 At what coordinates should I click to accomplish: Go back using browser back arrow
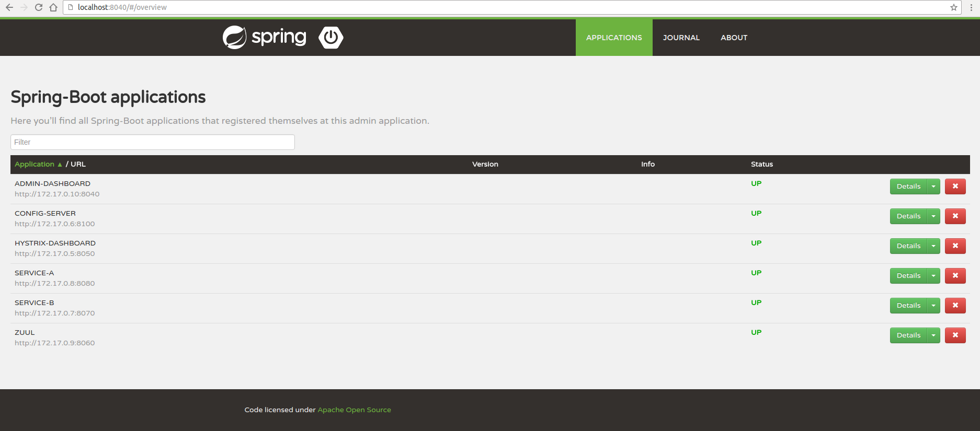(x=9, y=7)
